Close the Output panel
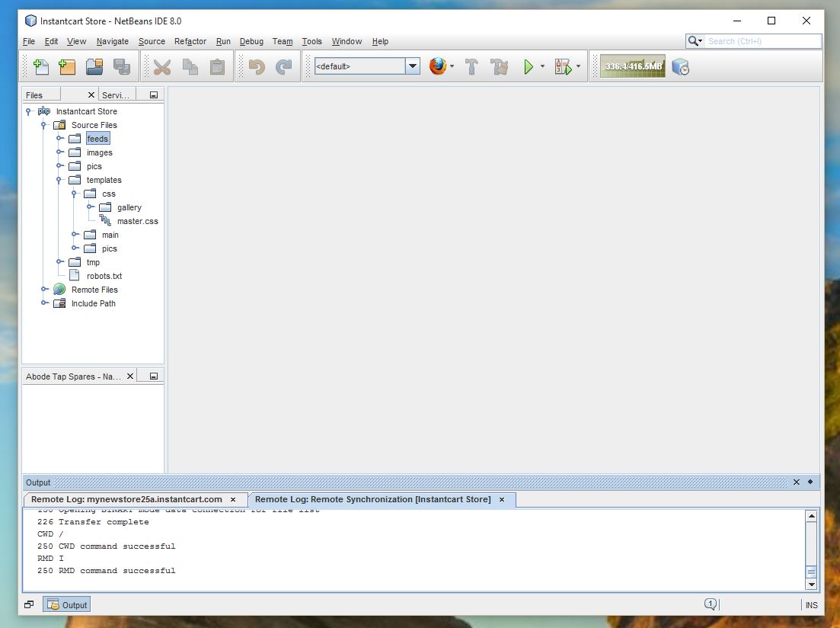The height and width of the screenshot is (628, 840). click(x=797, y=482)
